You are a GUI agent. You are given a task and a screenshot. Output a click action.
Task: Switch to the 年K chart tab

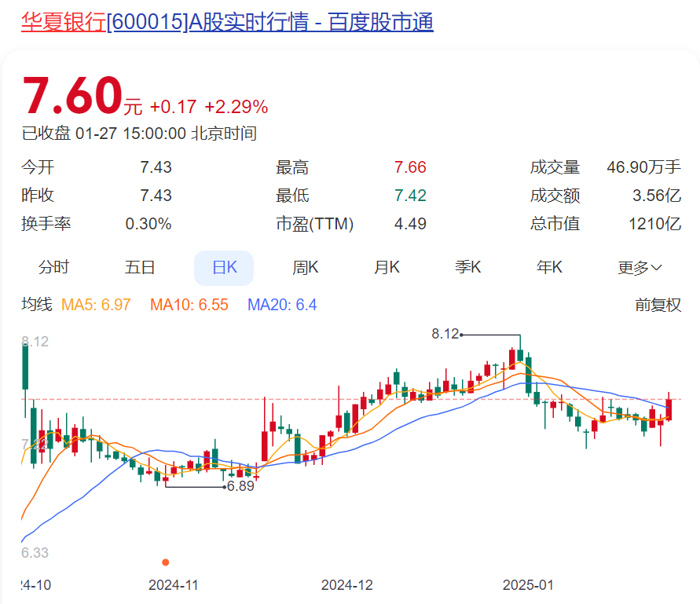549,267
